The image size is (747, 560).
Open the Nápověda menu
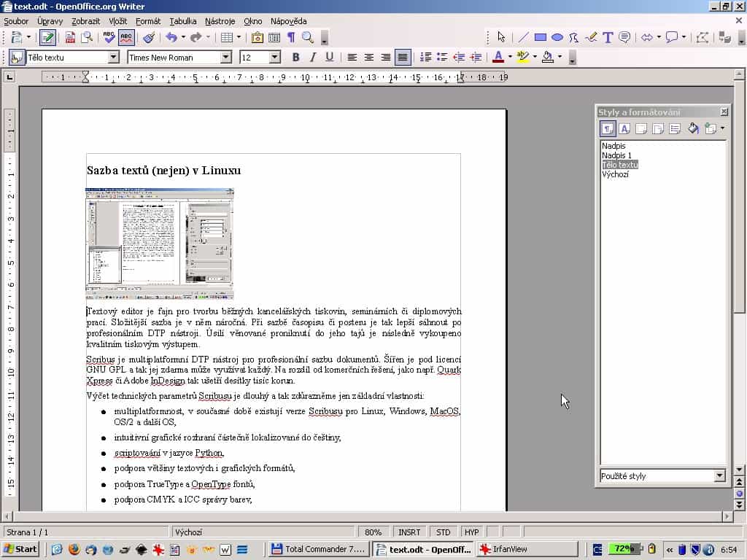[x=289, y=21]
